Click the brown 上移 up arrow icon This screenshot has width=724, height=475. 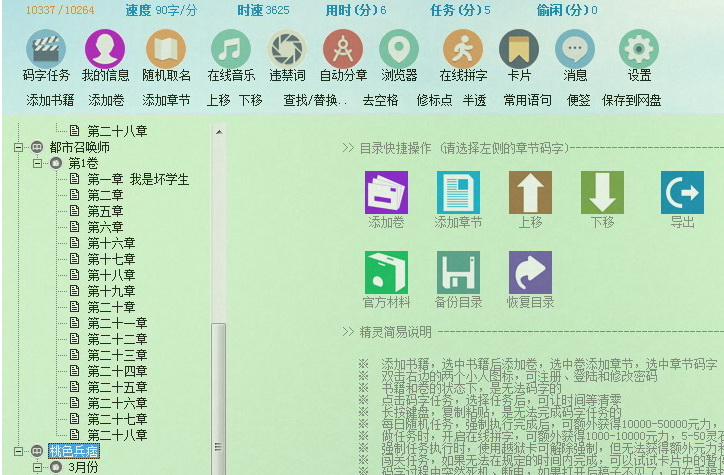click(531, 192)
